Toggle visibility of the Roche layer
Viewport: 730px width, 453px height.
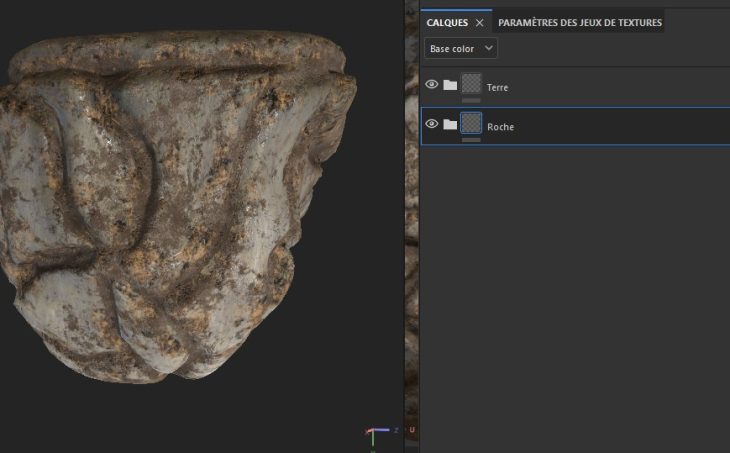click(x=432, y=124)
